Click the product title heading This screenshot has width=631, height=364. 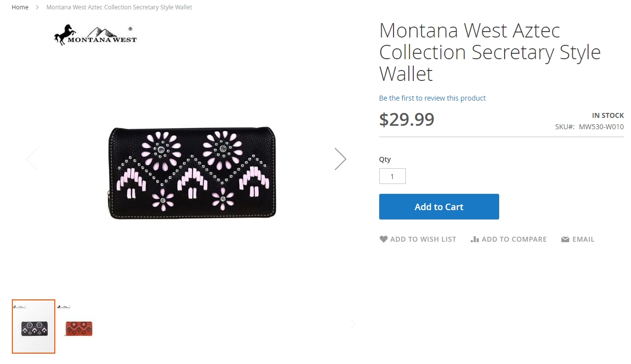(x=490, y=52)
